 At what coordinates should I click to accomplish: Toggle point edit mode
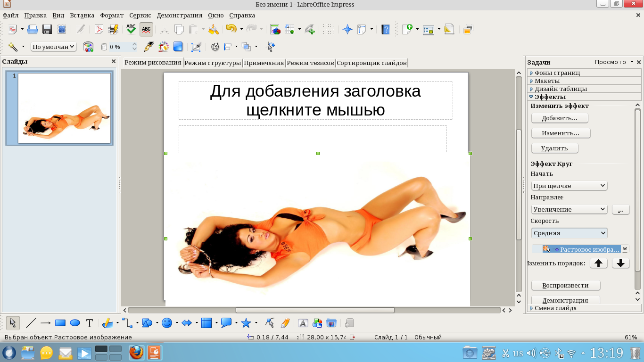[270, 323]
